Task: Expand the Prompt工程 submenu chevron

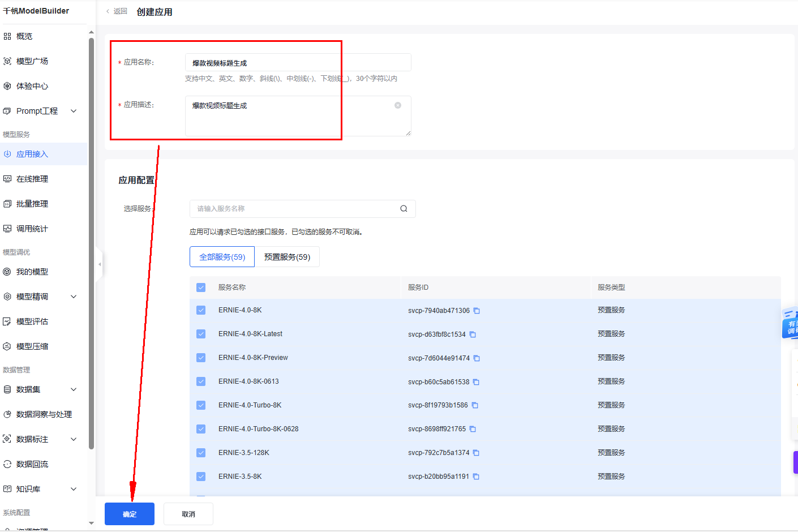Action: click(74, 111)
